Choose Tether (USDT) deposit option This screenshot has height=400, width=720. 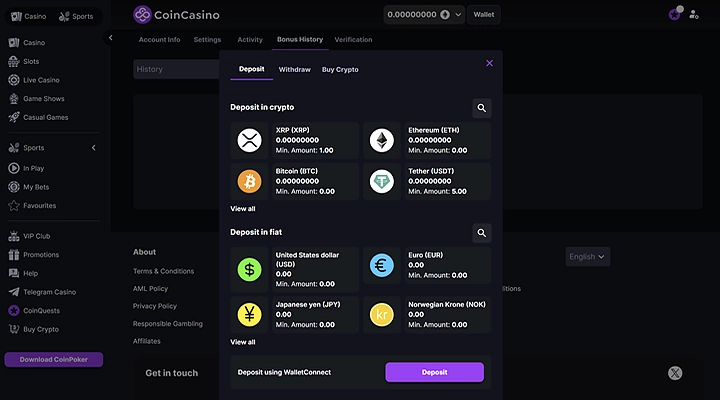click(x=427, y=181)
